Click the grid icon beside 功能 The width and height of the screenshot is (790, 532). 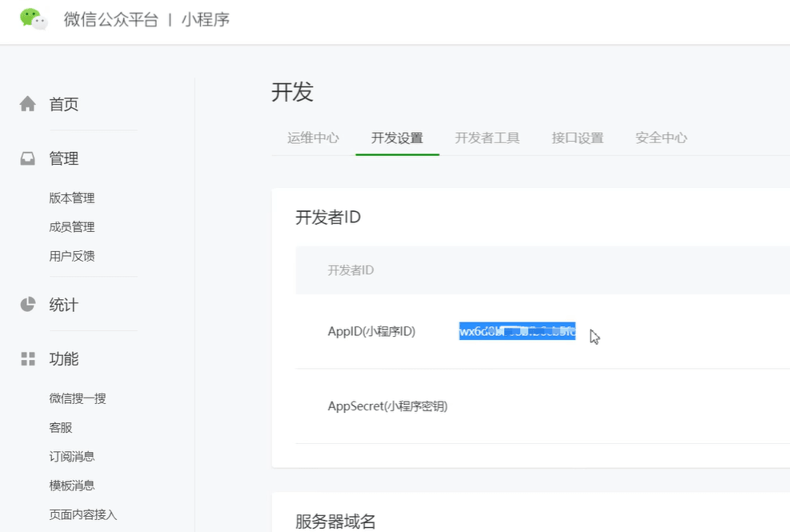point(28,358)
